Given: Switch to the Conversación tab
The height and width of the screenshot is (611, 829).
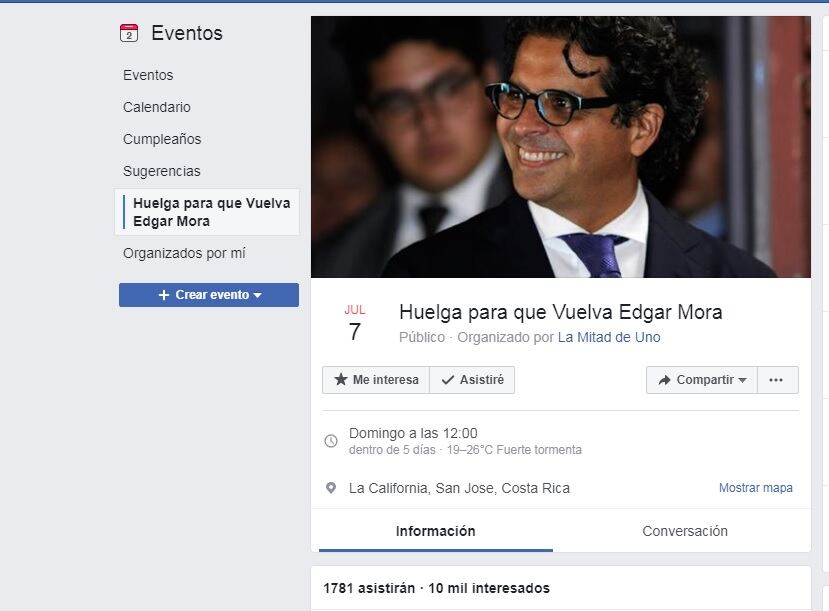Looking at the screenshot, I should tap(685, 531).
